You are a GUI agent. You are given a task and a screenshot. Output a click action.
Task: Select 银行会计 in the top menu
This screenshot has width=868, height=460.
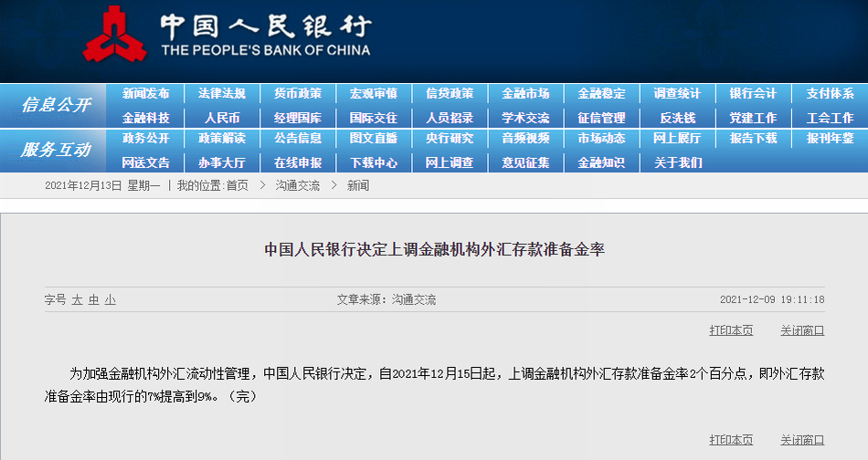[x=754, y=93]
